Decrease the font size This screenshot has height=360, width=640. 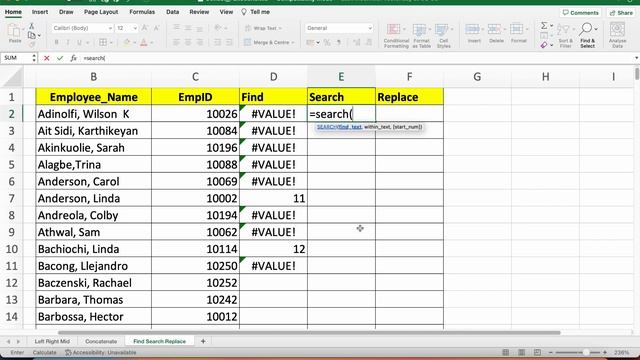pos(156,28)
